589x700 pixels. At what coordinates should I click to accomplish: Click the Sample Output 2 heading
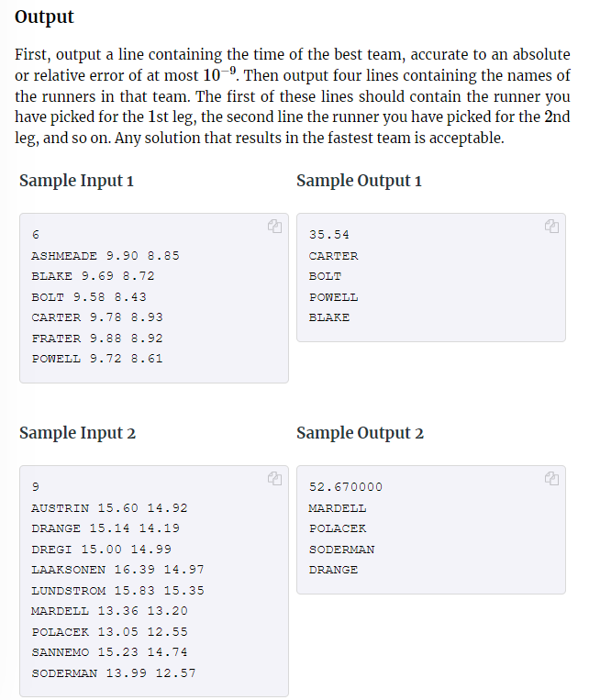360,433
